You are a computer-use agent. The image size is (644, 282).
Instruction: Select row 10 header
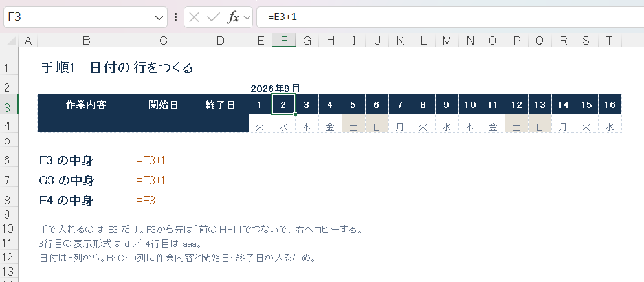(x=9, y=228)
